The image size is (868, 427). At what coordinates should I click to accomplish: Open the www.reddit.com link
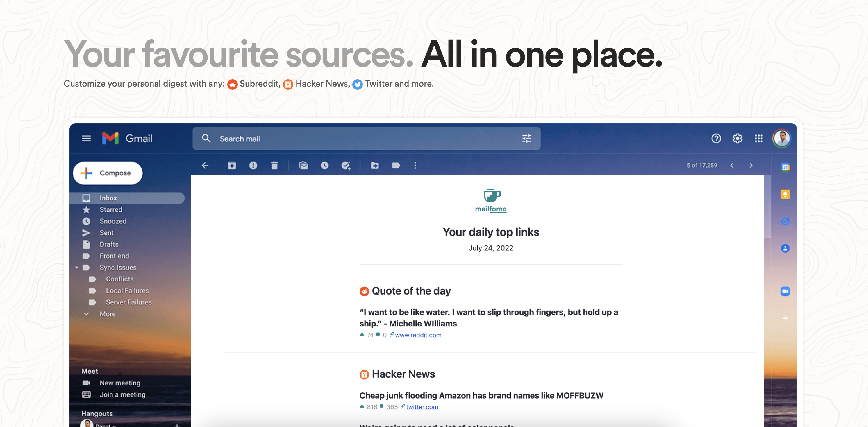(418, 335)
